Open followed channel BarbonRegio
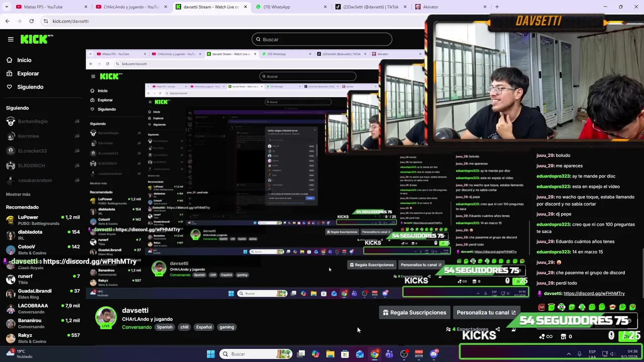Screen dimensions: 644x362 tap(42, 122)
